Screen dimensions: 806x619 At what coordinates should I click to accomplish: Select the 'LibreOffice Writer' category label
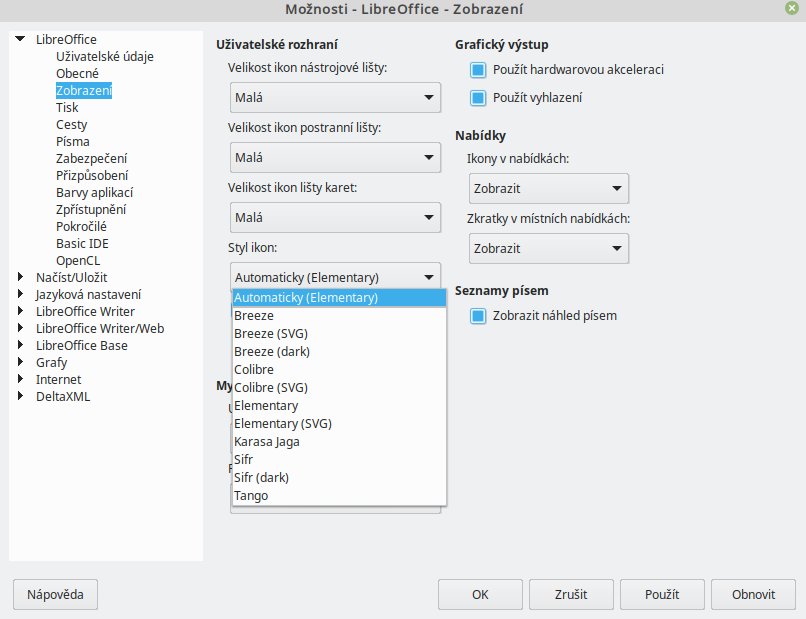pyautogui.click(x=85, y=311)
